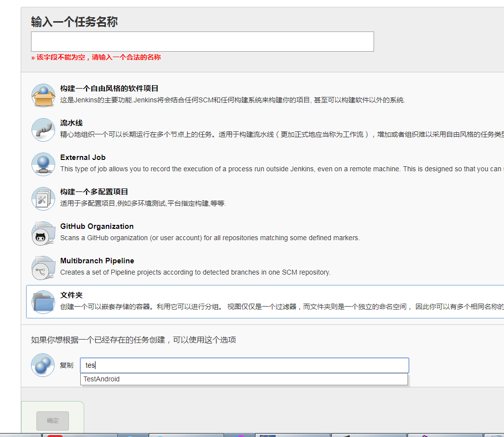Click the External Job monitor icon
504x437 pixels.
pyautogui.click(x=43, y=164)
